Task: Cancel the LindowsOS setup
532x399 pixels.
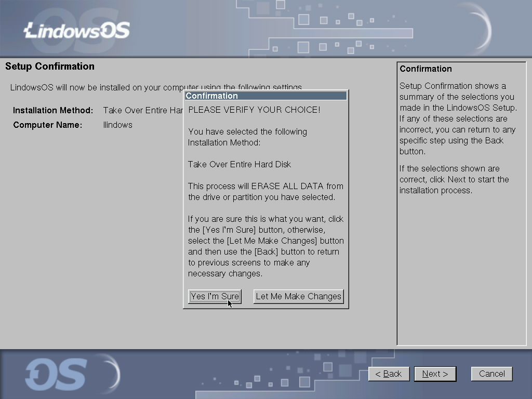Action: (x=491, y=374)
